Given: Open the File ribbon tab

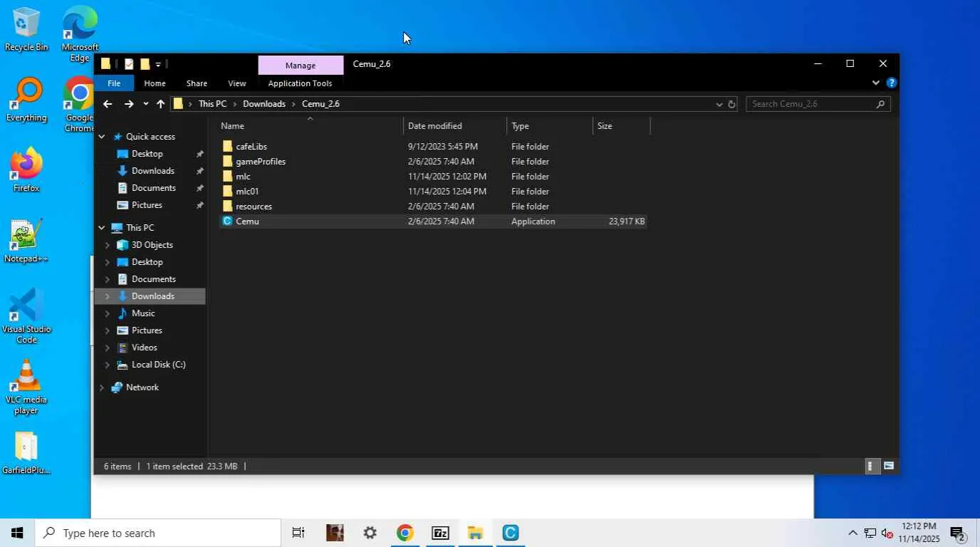Looking at the screenshot, I should point(114,83).
